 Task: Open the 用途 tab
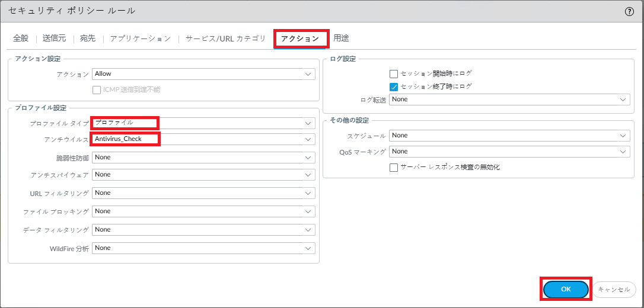(341, 38)
